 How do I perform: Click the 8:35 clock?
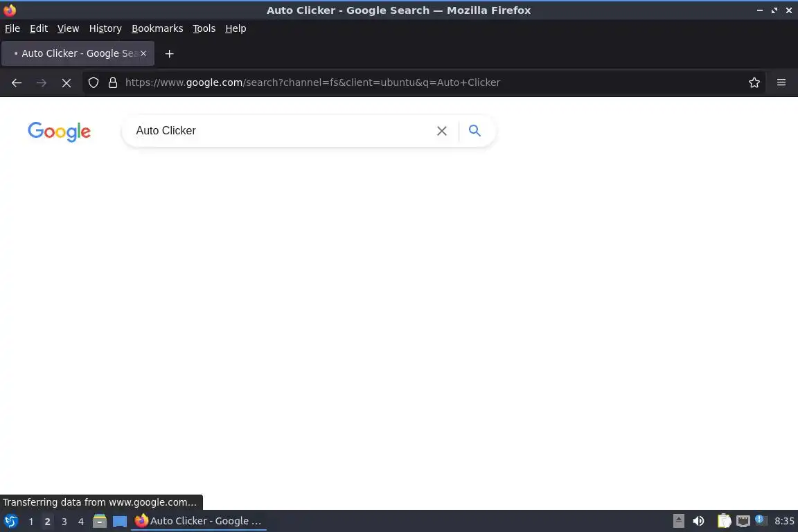(783, 521)
